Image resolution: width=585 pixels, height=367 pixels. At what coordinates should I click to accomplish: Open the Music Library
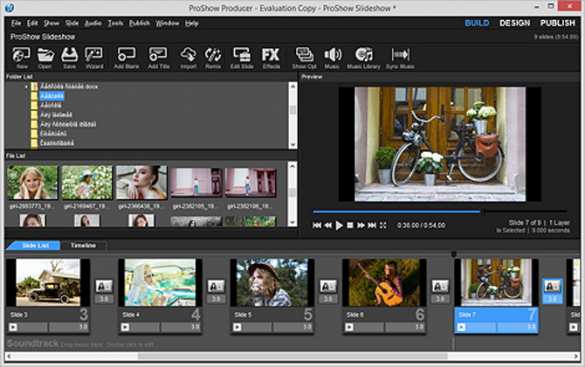click(x=363, y=58)
